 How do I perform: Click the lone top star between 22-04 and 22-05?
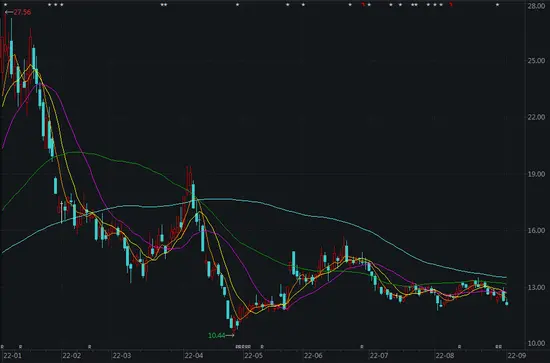[x=237, y=5]
